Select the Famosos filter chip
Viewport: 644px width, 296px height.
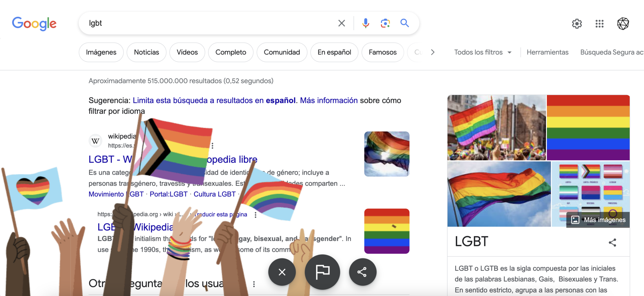pos(383,52)
